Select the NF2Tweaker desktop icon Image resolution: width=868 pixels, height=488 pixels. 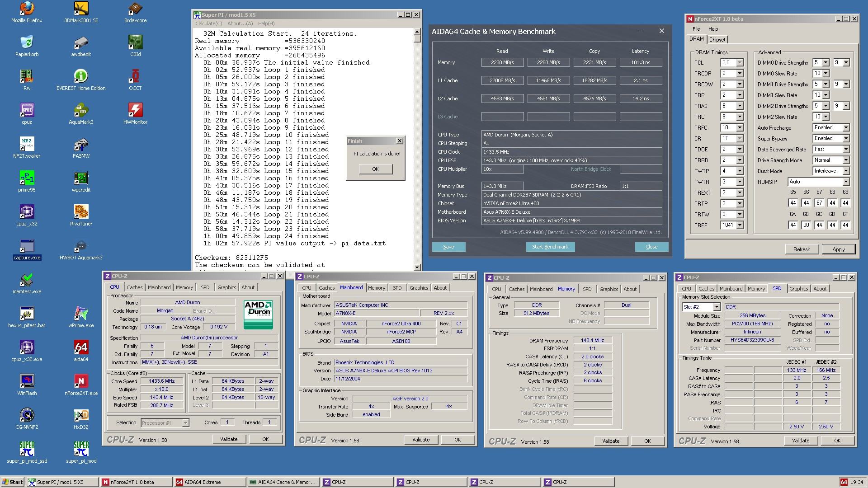[27, 148]
